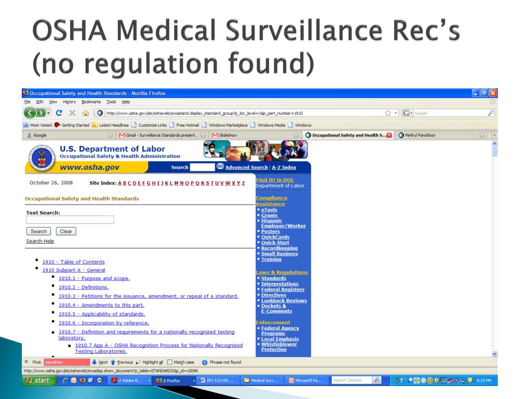This screenshot has width=532, height=399.
Task: Click the magnifier icon in Google search box
Action: [490, 113]
